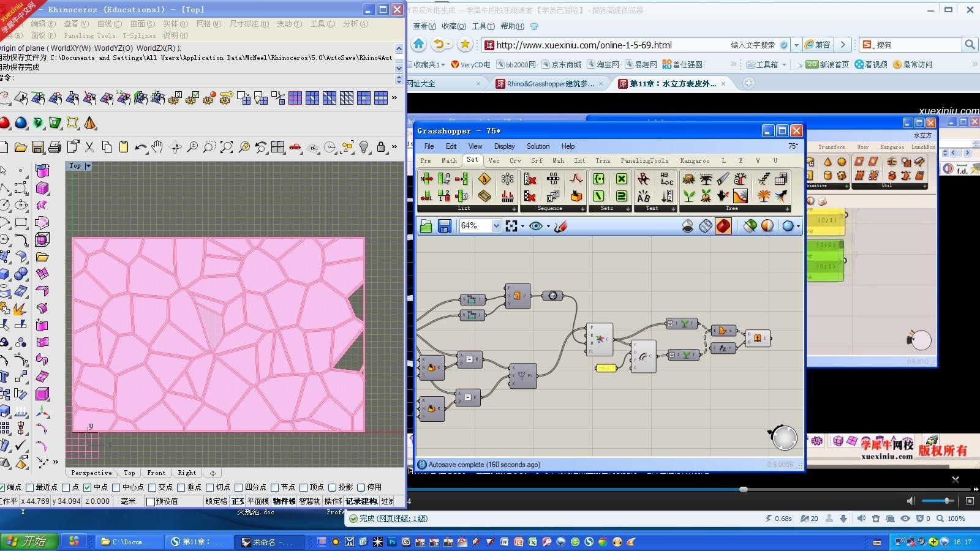Expand the Sequence panel in Grasshopper ribbon
This screenshot has width=980, height=551.
582,209
